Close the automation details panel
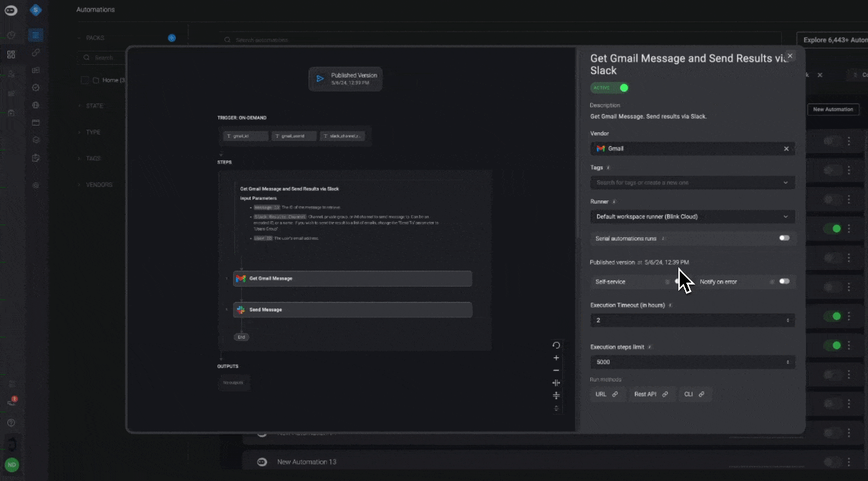Viewport: 868px width, 481px height. [791, 57]
